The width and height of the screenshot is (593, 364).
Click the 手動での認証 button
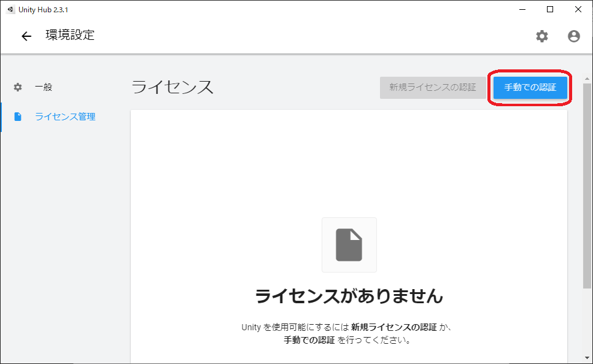530,88
